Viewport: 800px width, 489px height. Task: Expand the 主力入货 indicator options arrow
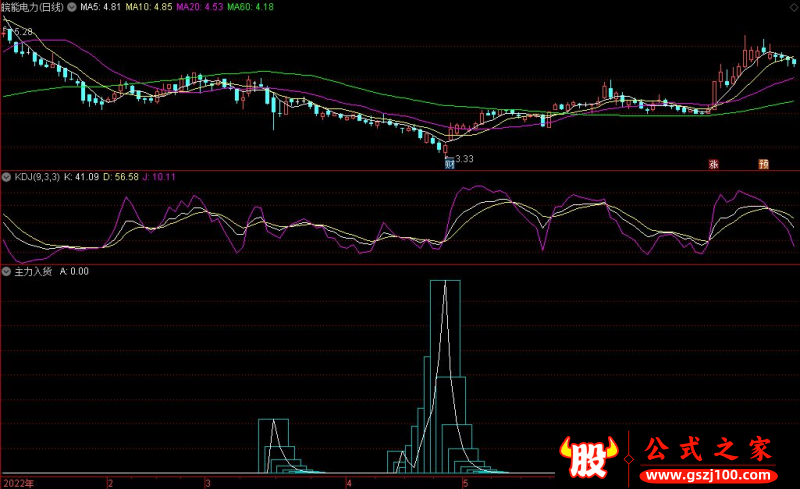pos(7,272)
